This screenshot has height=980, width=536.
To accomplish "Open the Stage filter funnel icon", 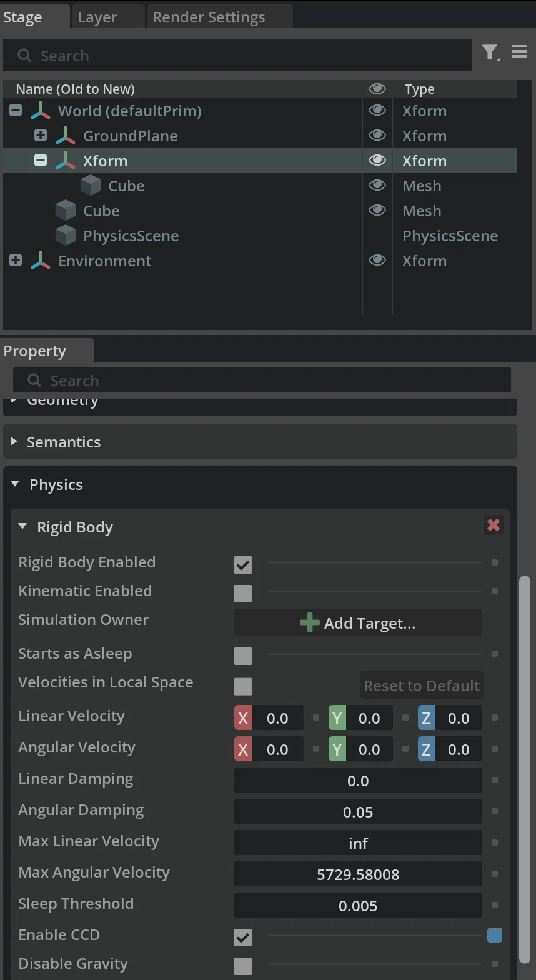I will (490, 52).
